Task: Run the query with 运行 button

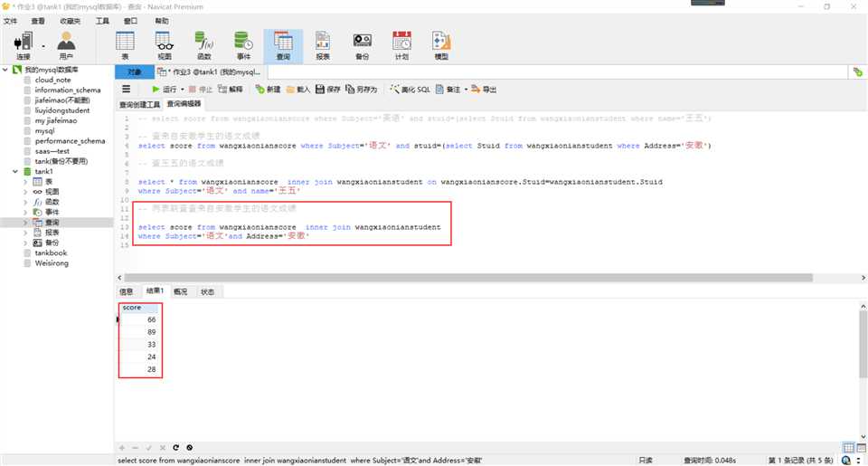Action: pyautogui.click(x=165, y=90)
